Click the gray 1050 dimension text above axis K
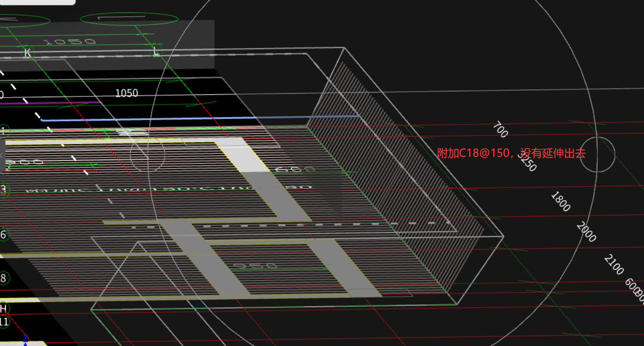 70,41
